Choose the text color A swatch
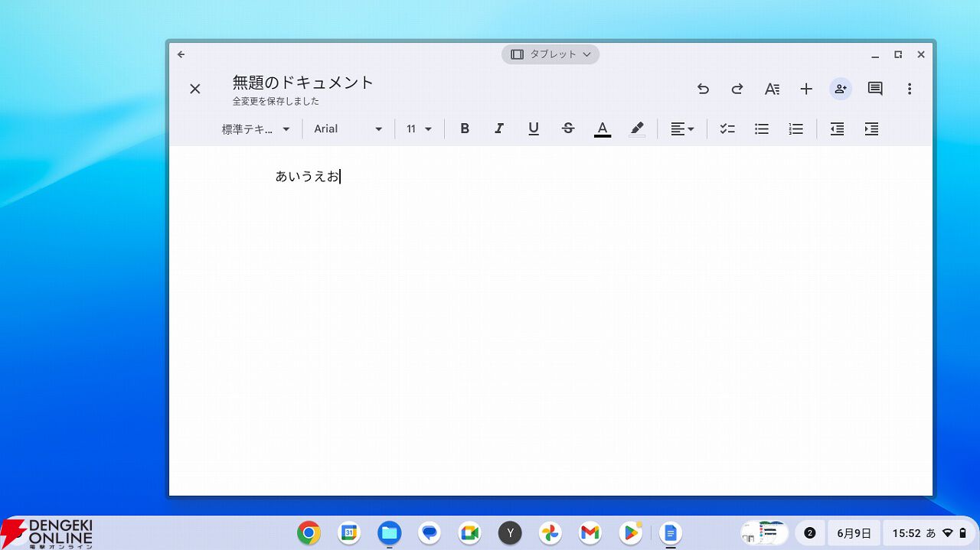Viewport: 980px width, 550px height. pyautogui.click(x=603, y=129)
